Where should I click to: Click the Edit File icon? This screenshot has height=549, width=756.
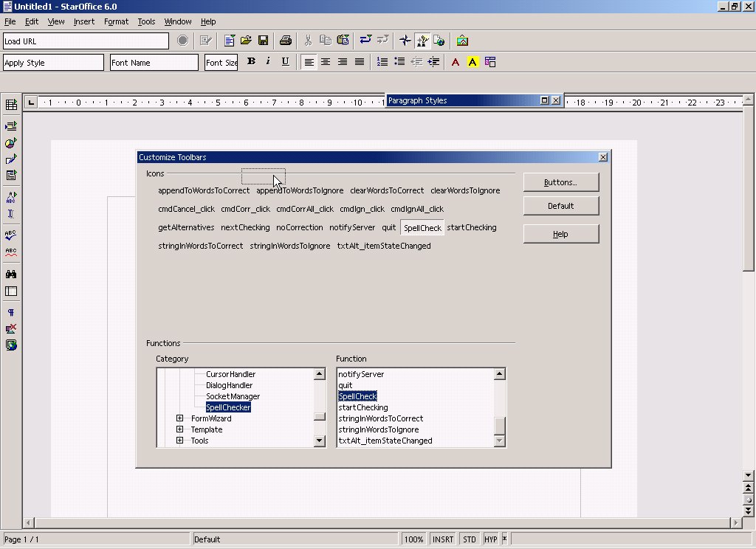(207, 41)
